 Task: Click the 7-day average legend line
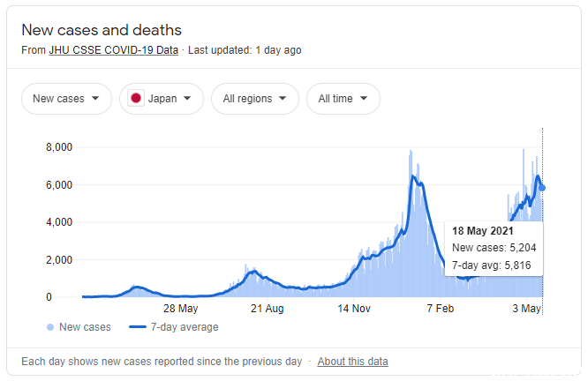pos(137,327)
